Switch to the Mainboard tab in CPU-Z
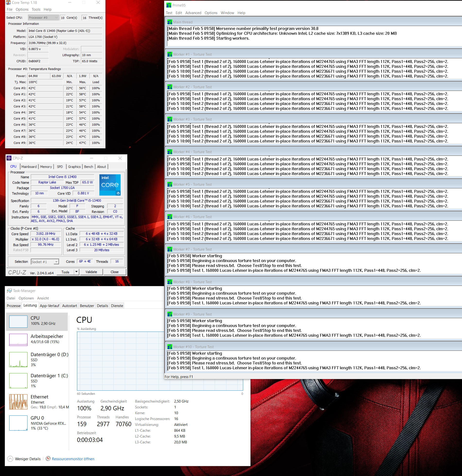The image size is (462, 476). coord(29,167)
